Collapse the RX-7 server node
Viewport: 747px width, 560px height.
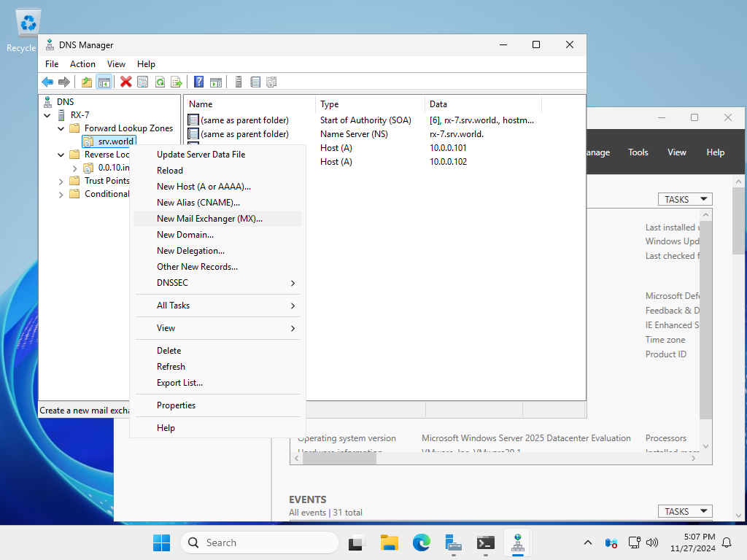pos(47,115)
